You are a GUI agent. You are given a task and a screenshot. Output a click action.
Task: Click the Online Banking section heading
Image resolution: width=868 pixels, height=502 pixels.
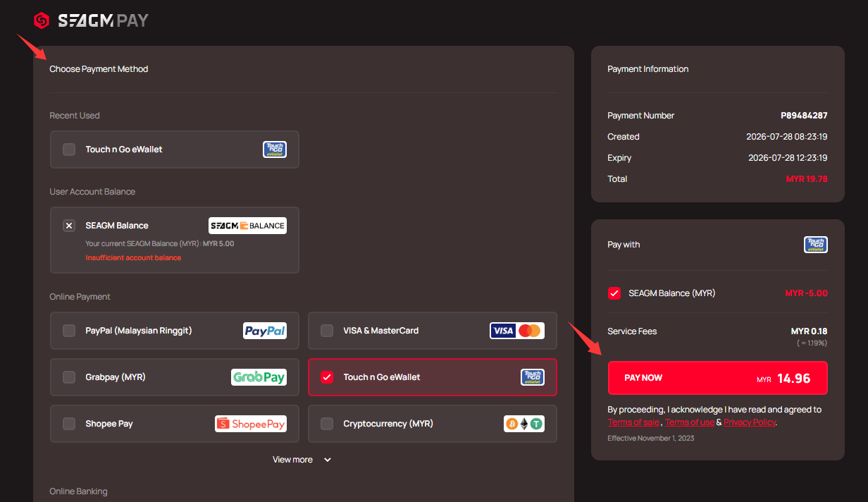[x=78, y=491]
